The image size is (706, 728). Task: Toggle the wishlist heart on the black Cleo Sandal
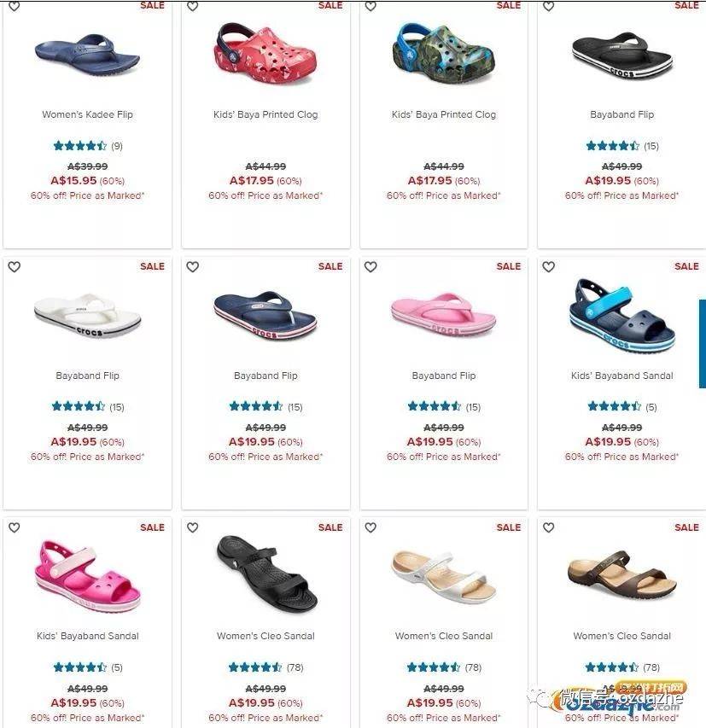click(192, 527)
